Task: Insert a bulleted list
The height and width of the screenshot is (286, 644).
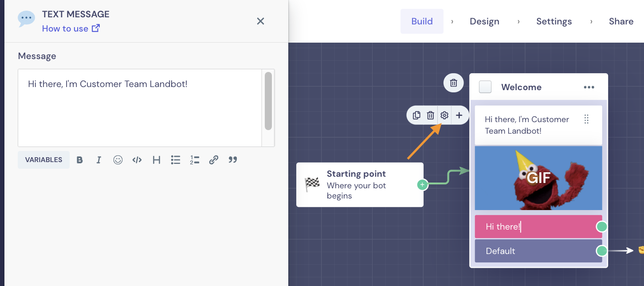Action: click(x=176, y=160)
